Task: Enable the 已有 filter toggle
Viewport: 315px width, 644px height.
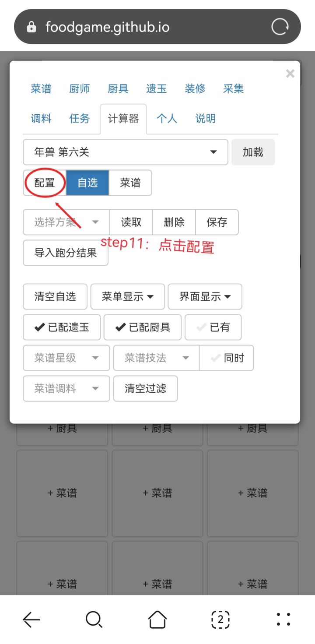Action: (213, 327)
